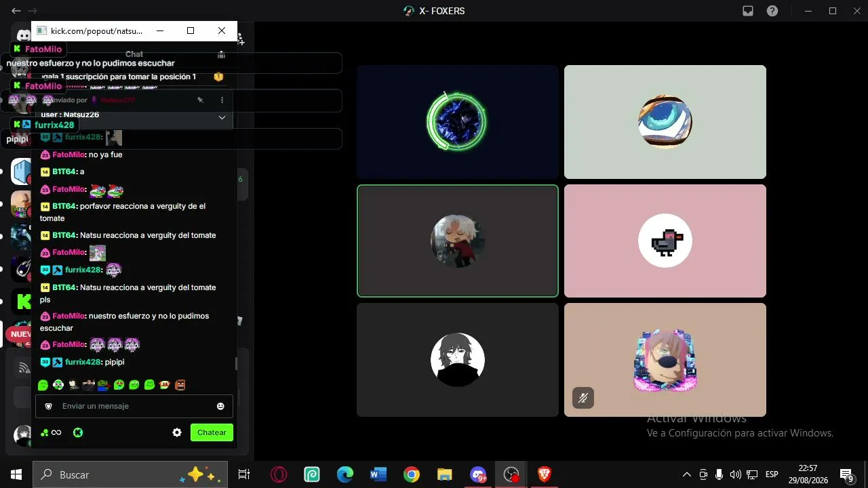Open Discord inbox icon in title bar
868x488 pixels.
point(748,11)
